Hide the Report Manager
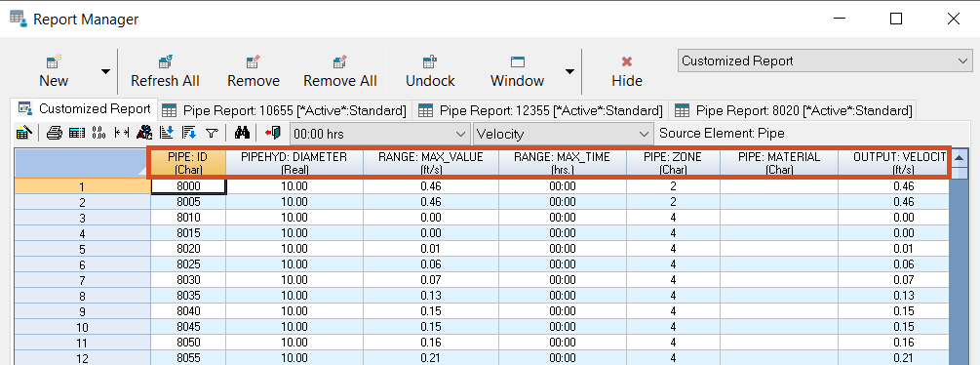This screenshot has width=980, height=365. coord(627,71)
